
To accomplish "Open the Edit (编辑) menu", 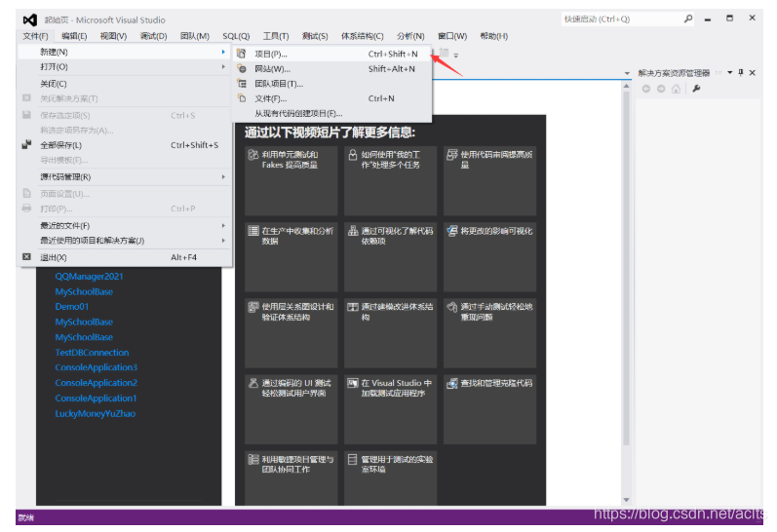I will tap(74, 36).
